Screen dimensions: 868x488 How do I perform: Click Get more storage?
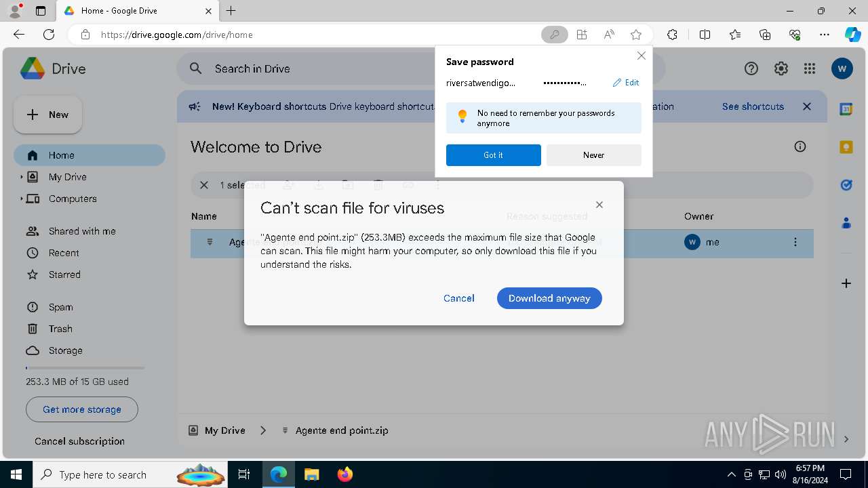pyautogui.click(x=82, y=409)
